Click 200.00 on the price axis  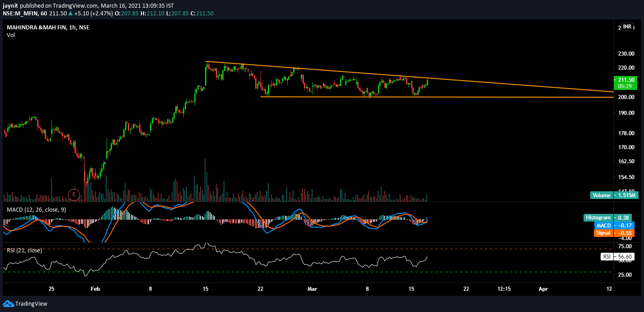pos(626,97)
